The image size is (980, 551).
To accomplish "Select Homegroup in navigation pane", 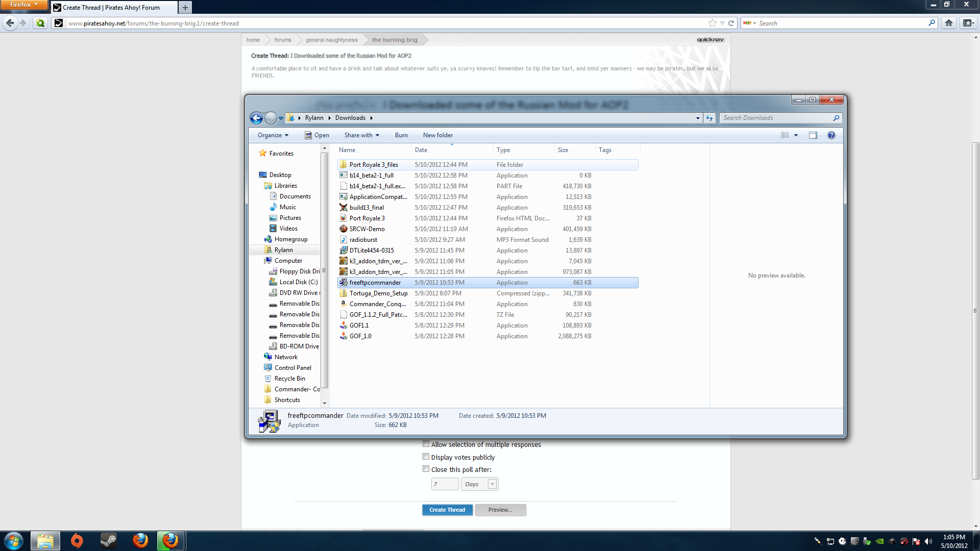I will (x=290, y=239).
